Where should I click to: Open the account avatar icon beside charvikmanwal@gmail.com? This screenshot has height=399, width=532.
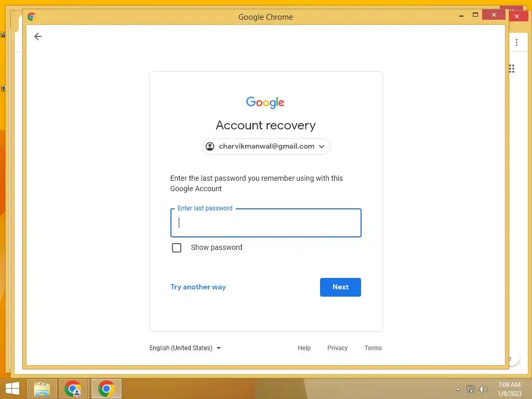point(210,146)
